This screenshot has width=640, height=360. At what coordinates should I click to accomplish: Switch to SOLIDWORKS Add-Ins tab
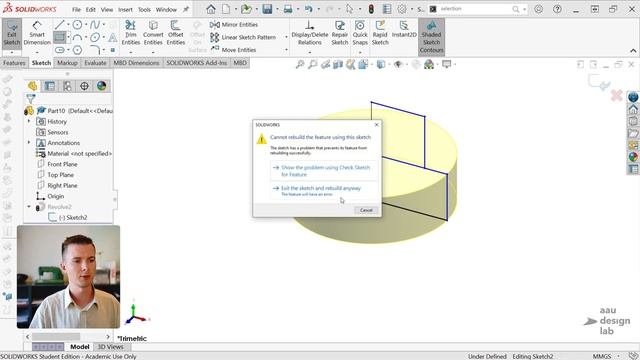(196, 63)
